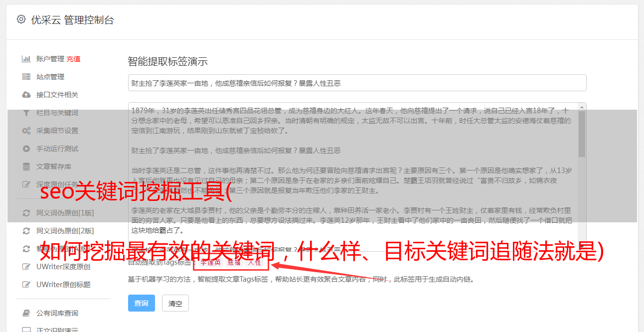
Task: Click the edit icon beside UWriter原创标题
Action: tap(26, 285)
